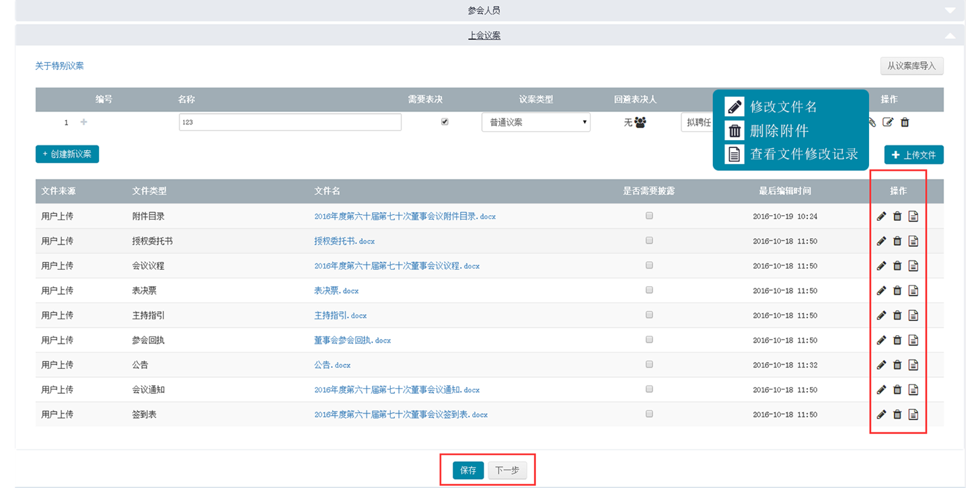Toggle 需要表决 checkbox for agenda 123

point(445,122)
